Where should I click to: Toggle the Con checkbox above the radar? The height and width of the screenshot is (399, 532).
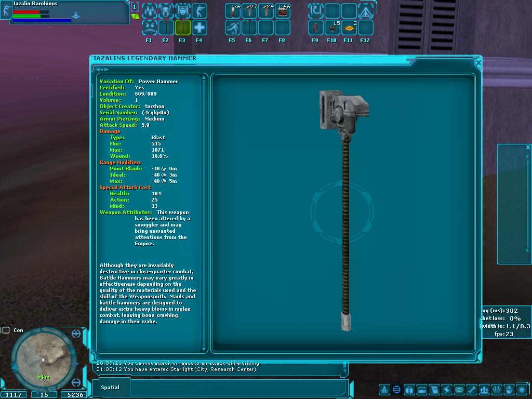pos(6,330)
